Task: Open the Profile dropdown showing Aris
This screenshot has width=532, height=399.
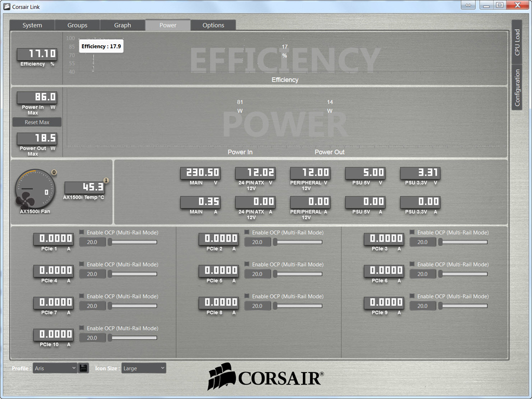Action: tap(55, 368)
